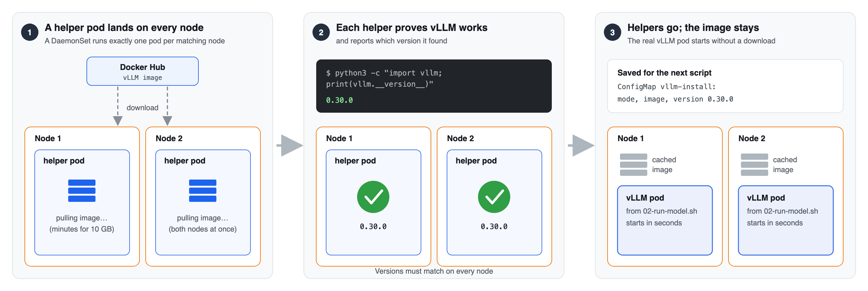Click 'Node 1' label in the first panel

click(x=48, y=138)
